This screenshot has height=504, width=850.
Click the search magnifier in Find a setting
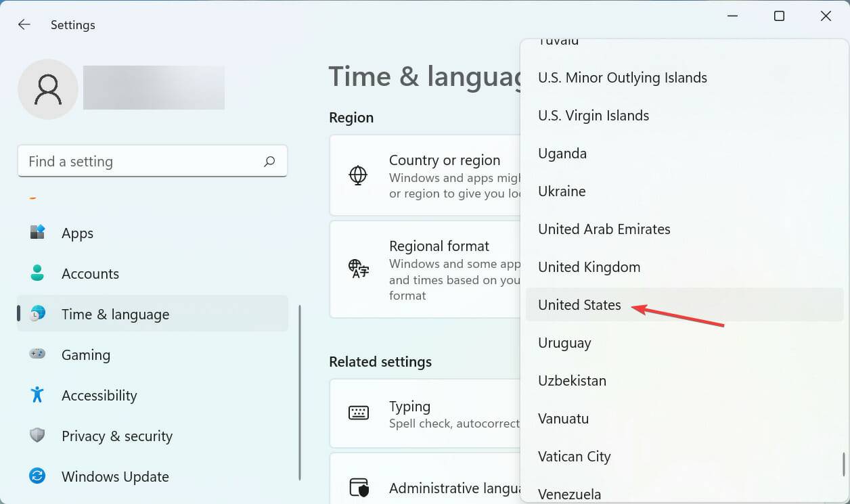click(x=269, y=161)
